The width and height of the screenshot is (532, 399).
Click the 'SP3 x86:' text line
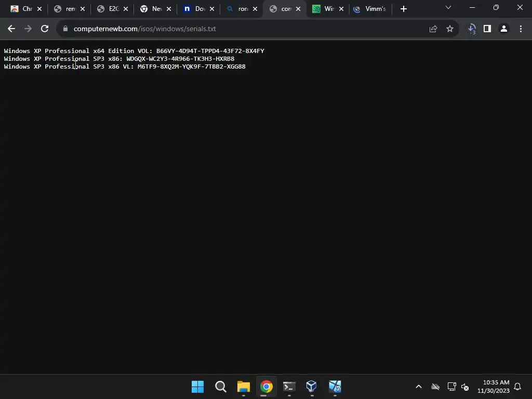(x=119, y=59)
